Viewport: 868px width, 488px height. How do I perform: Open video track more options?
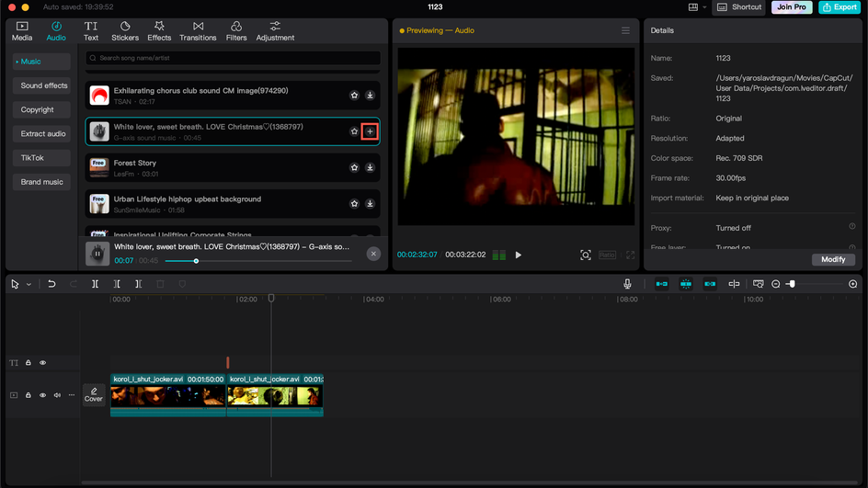72,395
